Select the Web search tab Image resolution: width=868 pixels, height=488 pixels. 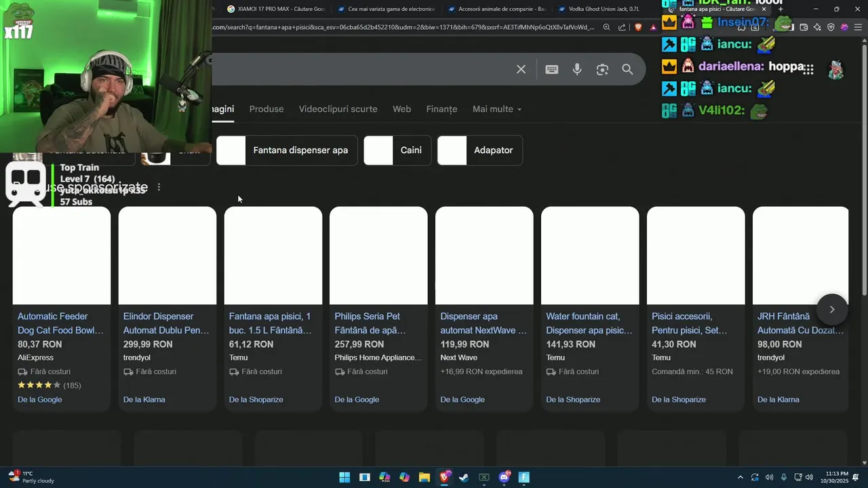click(x=401, y=109)
